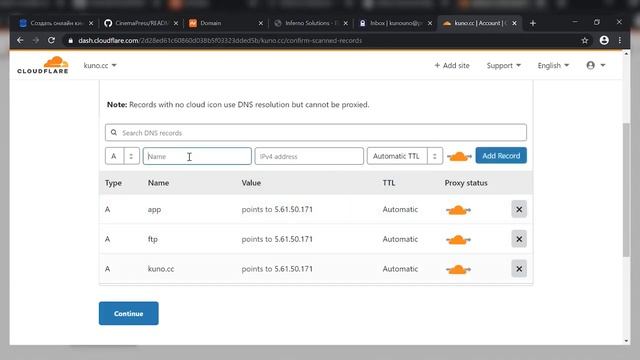Focus the Search DNS records field

(316, 133)
